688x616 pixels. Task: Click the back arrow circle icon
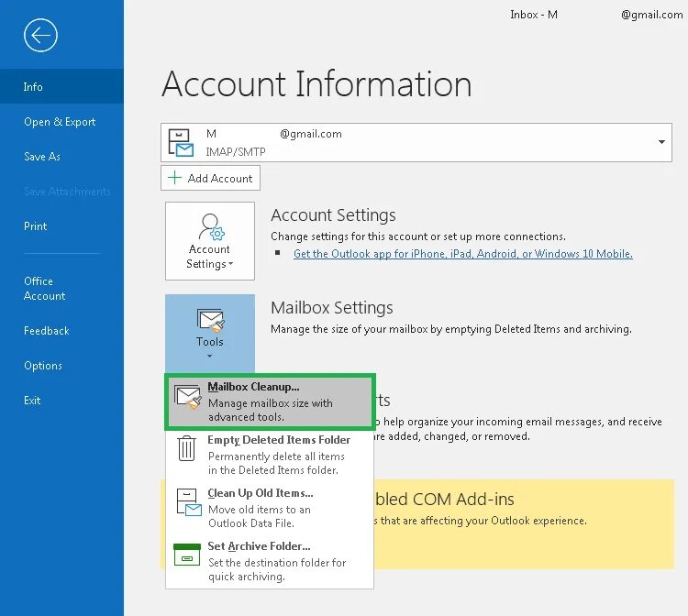pyautogui.click(x=40, y=35)
